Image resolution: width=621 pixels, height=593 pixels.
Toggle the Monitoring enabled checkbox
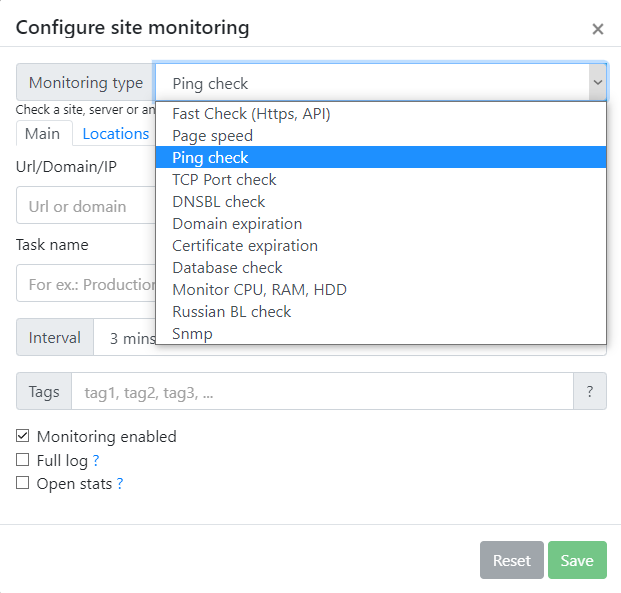click(23, 437)
